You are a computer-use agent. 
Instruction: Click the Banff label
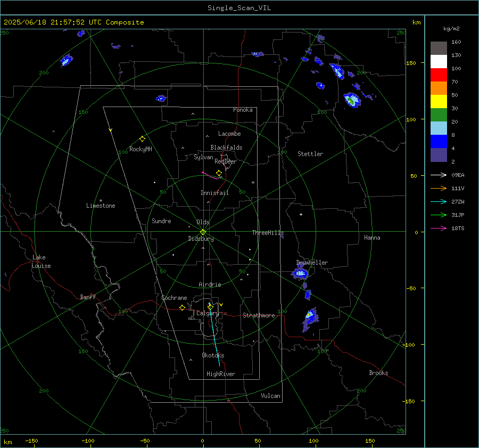pyautogui.click(x=88, y=297)
